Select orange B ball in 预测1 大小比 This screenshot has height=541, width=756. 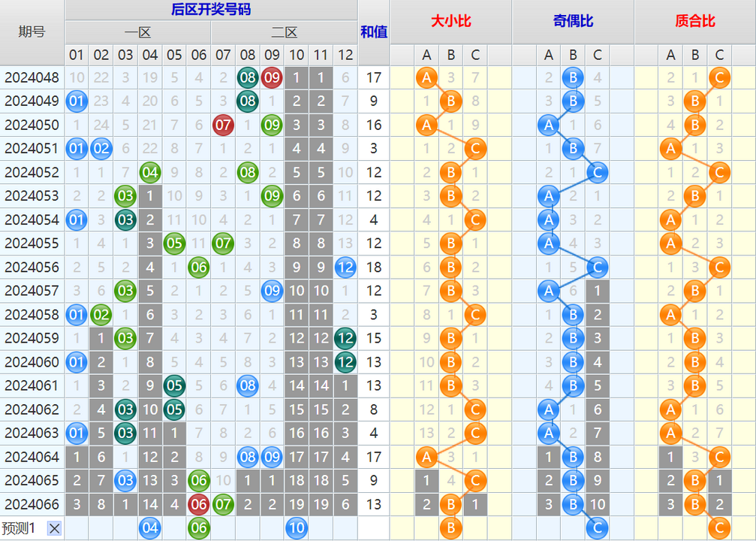pyautogui.click(x=450, y=528)
